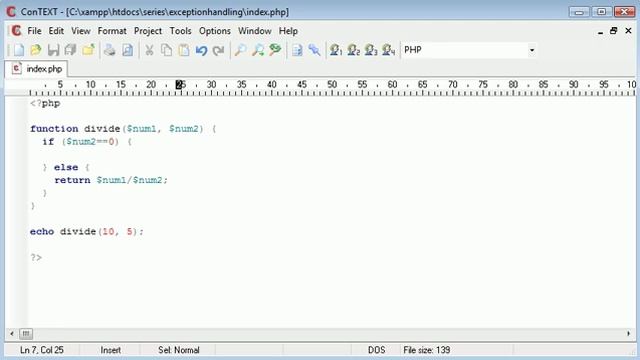The image size is (640, 360).
Task: Click the folder icon after Save All
Action: tap(88, 50)
